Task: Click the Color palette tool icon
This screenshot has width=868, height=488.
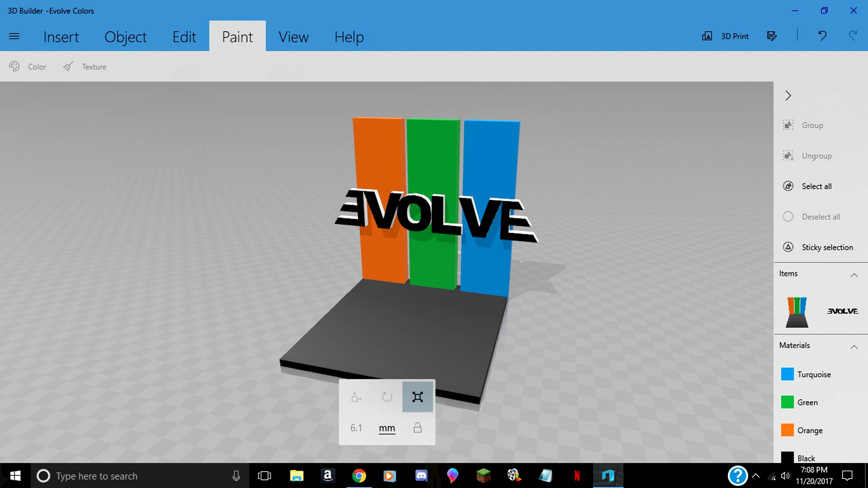Action: click(14, 66)
